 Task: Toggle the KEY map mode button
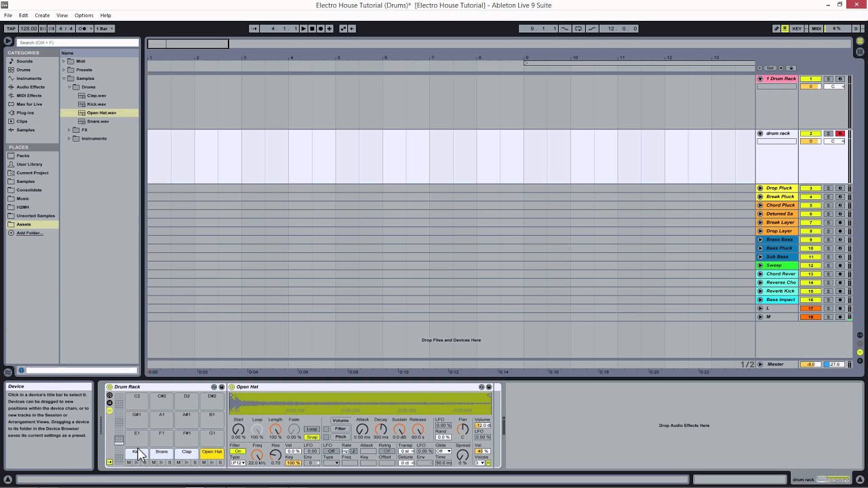coord(797,28)
